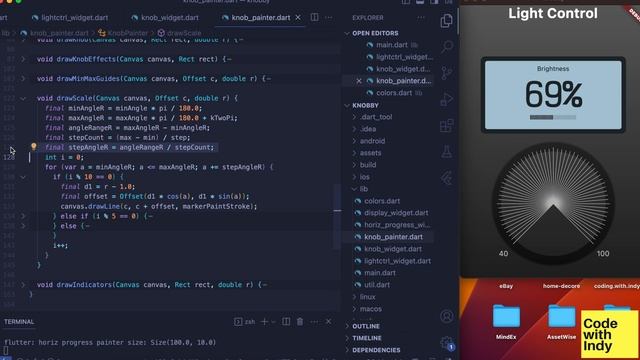Screen dimensions: 640x360
Task: Open the Testing flask view
Action: (x=447, y=152)
